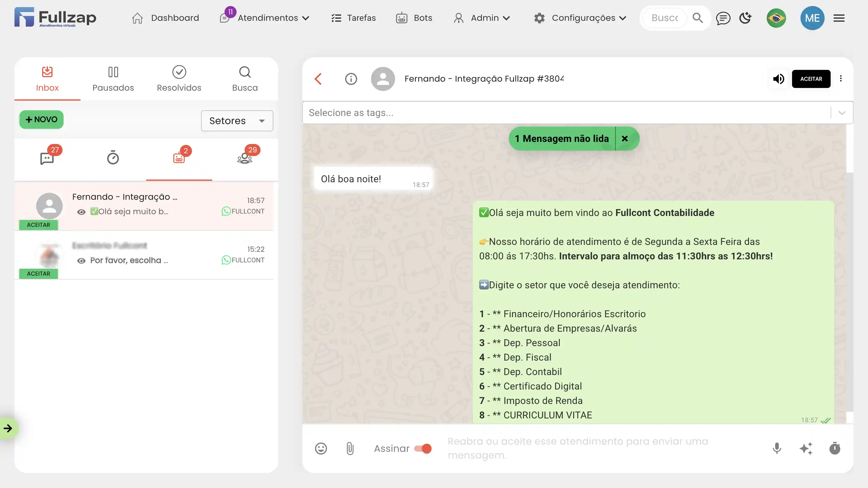
Task: Open the Setores dropdown
Action: [x=237, y=120]
